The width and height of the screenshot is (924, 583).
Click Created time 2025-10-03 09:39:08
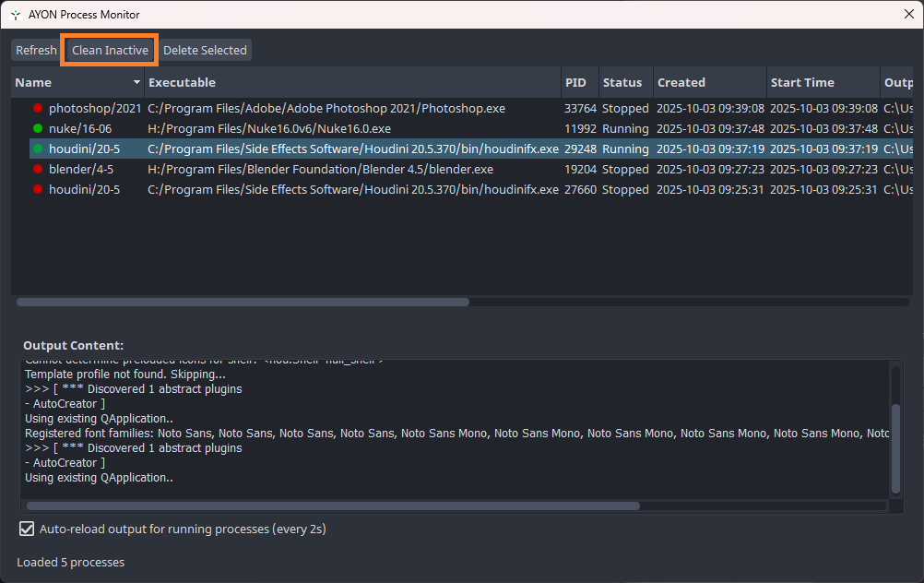pos(710,109)
